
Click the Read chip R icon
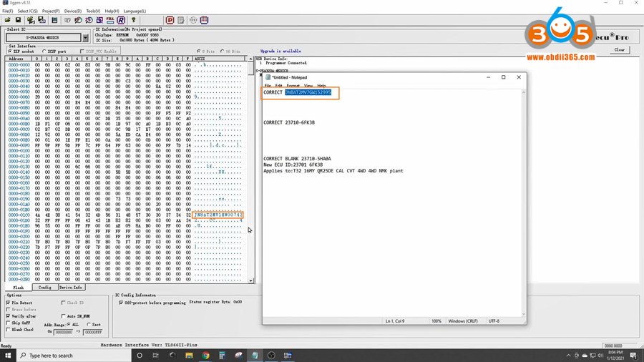[121, 20]
